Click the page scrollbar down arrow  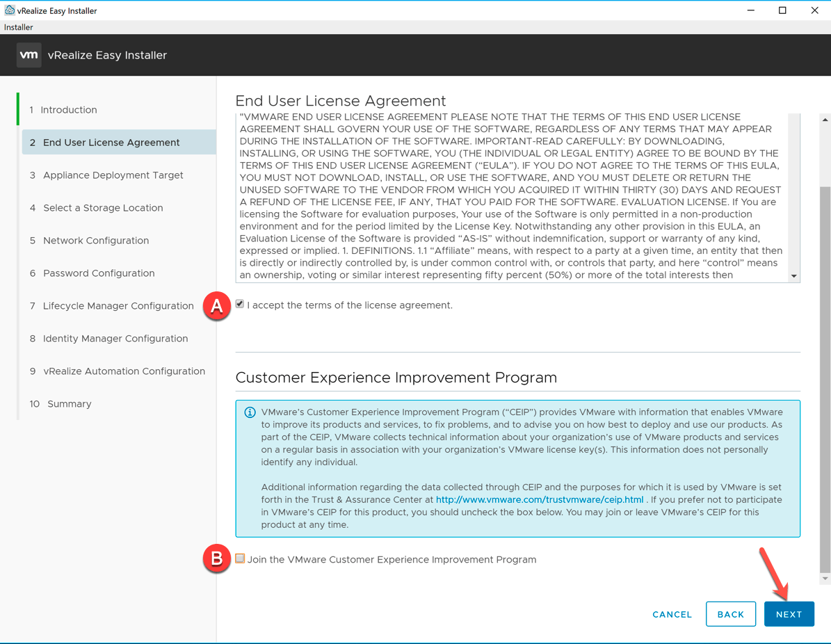coord(825,578)
